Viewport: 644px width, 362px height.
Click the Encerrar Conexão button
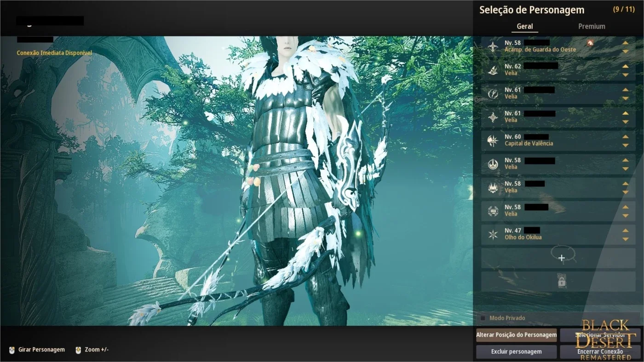[600, 351]
